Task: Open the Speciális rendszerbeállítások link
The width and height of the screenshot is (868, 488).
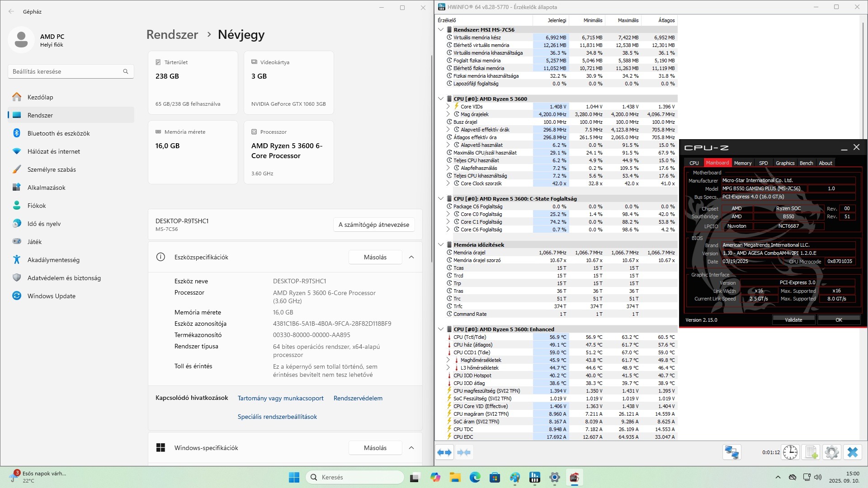Action: tap(277, 417)
